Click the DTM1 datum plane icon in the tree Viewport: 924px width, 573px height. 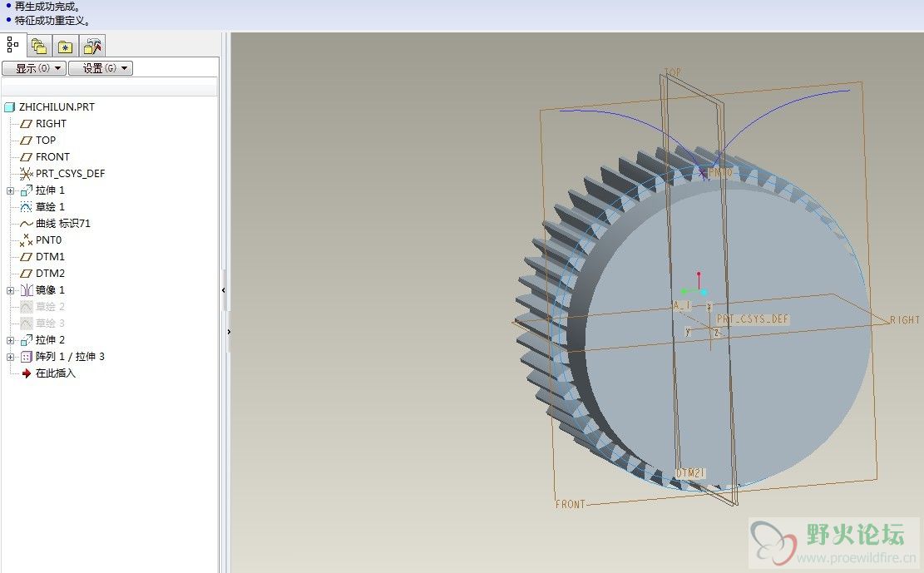coord(26,256)
